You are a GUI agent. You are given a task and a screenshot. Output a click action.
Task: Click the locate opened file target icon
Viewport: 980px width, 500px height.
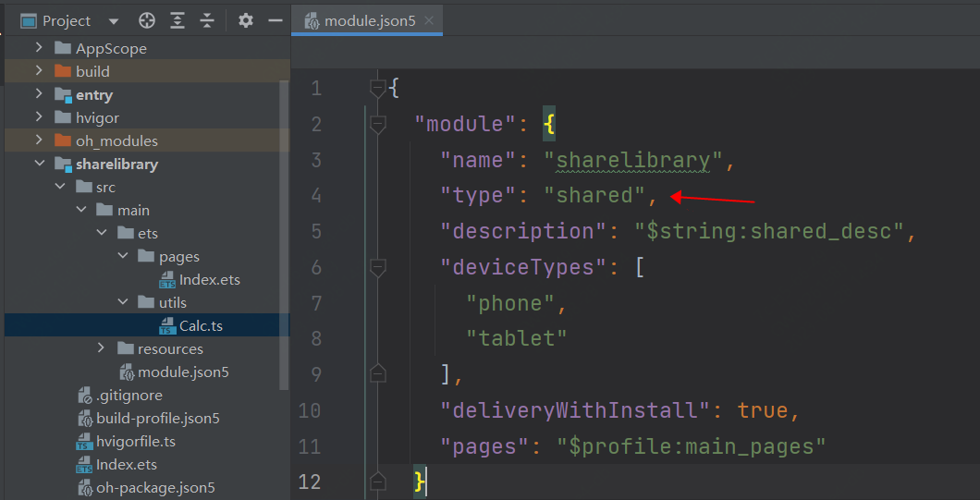(147, 20)
